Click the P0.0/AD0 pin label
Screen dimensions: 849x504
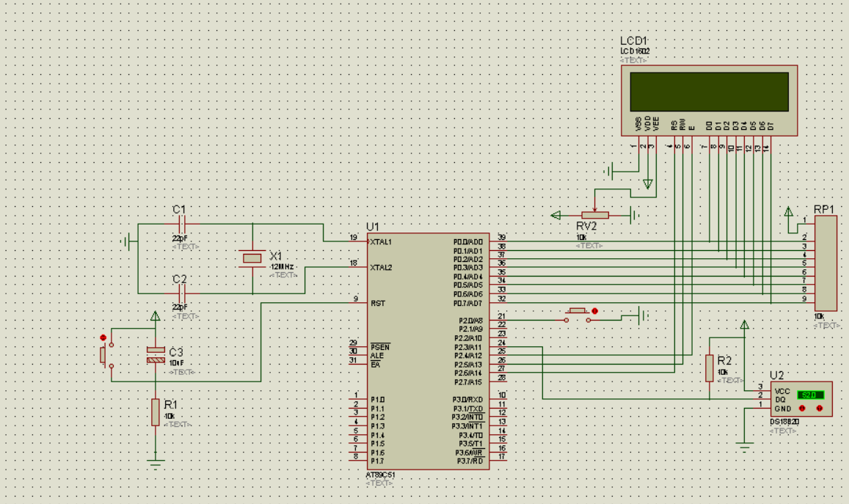click(x=468, y=242)
